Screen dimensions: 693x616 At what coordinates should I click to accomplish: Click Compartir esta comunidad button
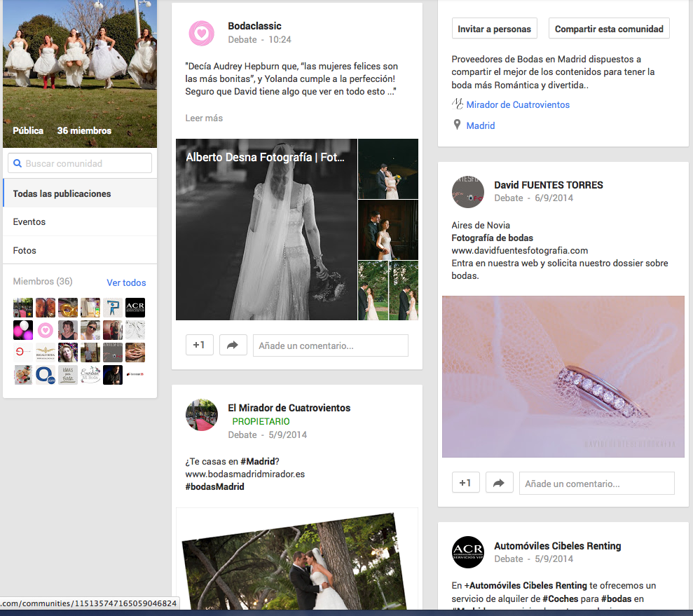(x=609, y=29)
